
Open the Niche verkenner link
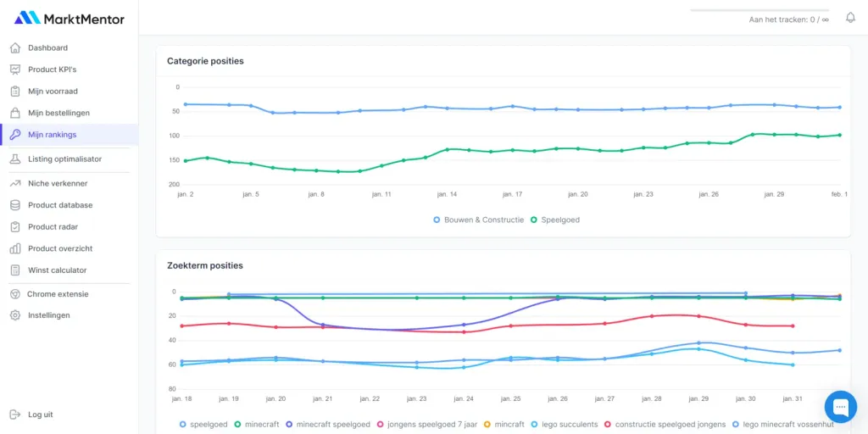58,183
